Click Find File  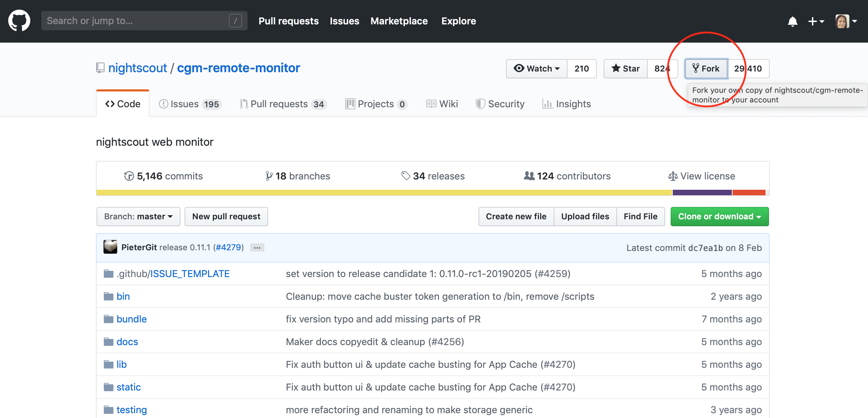(640, 217)
